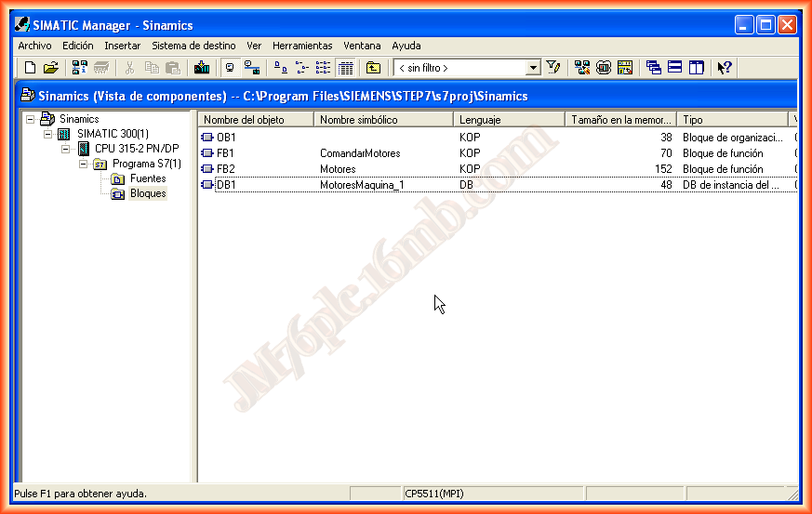
Task: Click the Lenguaje column header
Action: point(509,120)
